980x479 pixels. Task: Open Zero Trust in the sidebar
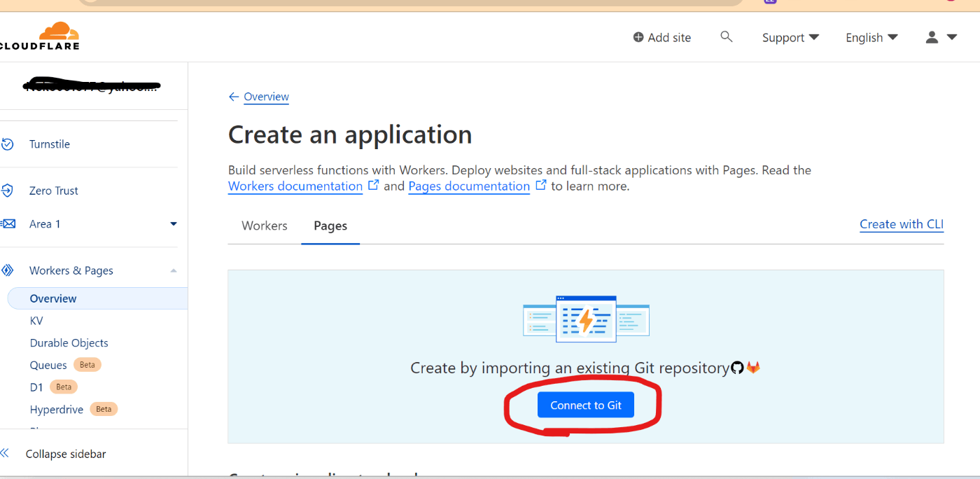pos(54,190)
